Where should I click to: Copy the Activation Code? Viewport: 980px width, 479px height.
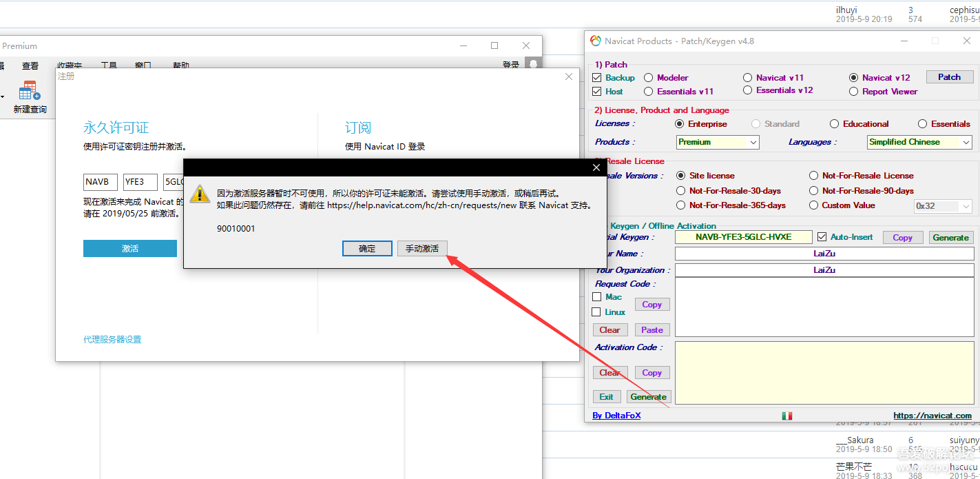(x=651, y=373)
